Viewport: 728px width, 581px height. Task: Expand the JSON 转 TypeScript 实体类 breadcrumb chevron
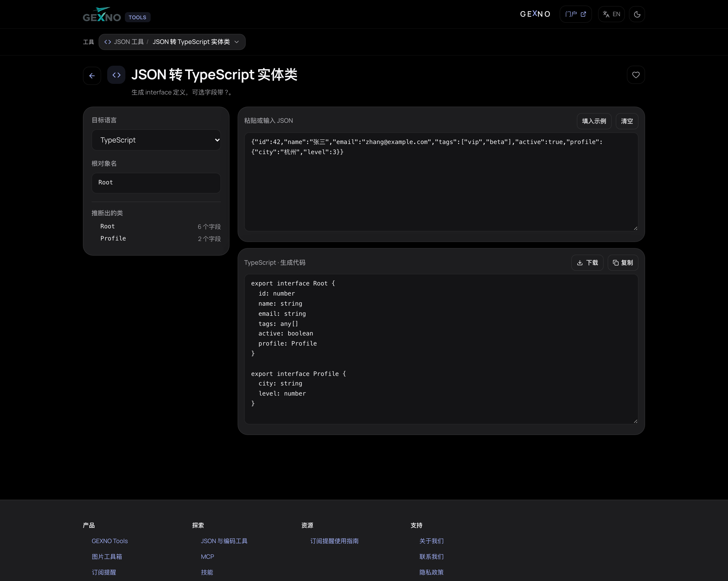237,42
